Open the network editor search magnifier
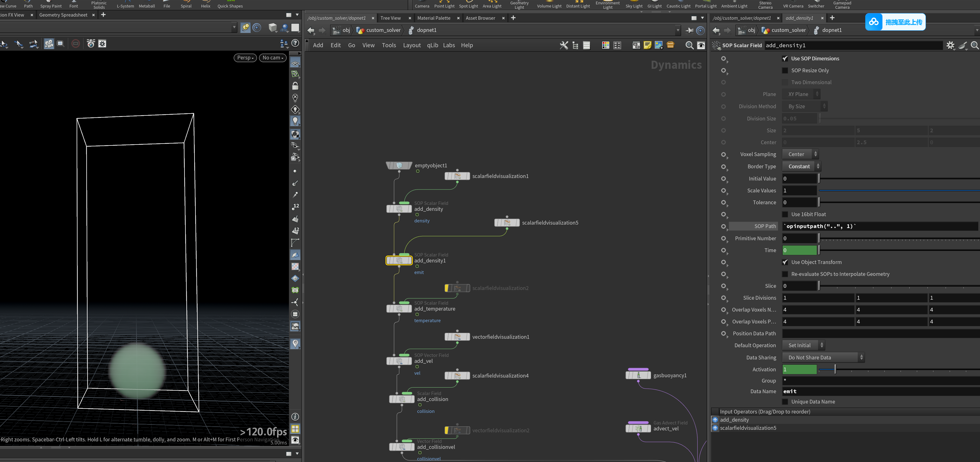980x462 pixels. pos(689,45)
